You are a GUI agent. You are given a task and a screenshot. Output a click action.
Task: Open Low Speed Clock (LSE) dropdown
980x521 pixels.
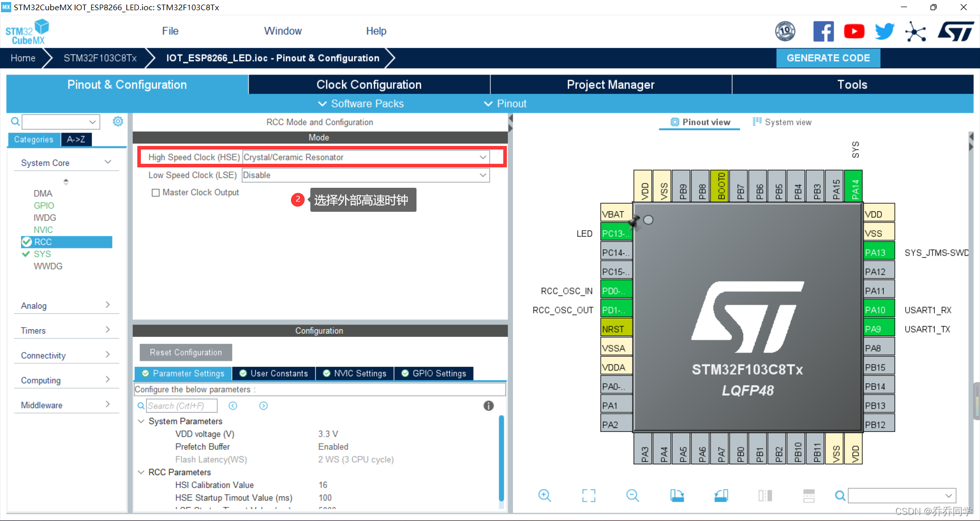click(365, 175)
